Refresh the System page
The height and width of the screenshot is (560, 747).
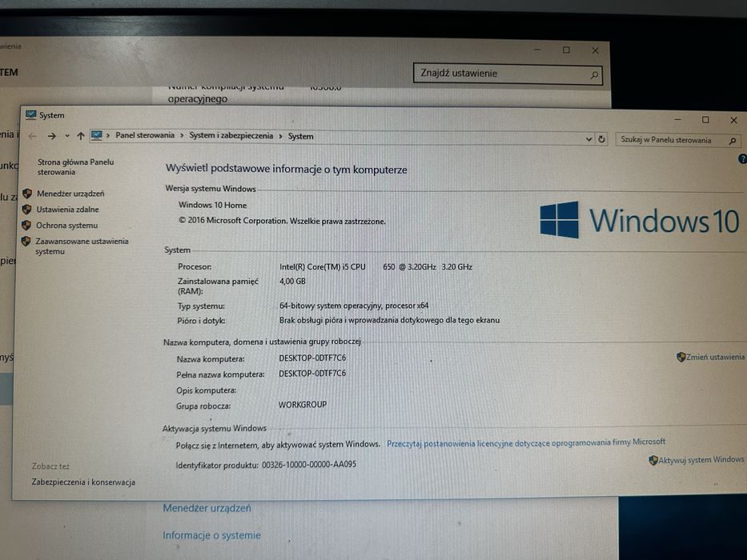pyautogui.click(x=601, y=139)
